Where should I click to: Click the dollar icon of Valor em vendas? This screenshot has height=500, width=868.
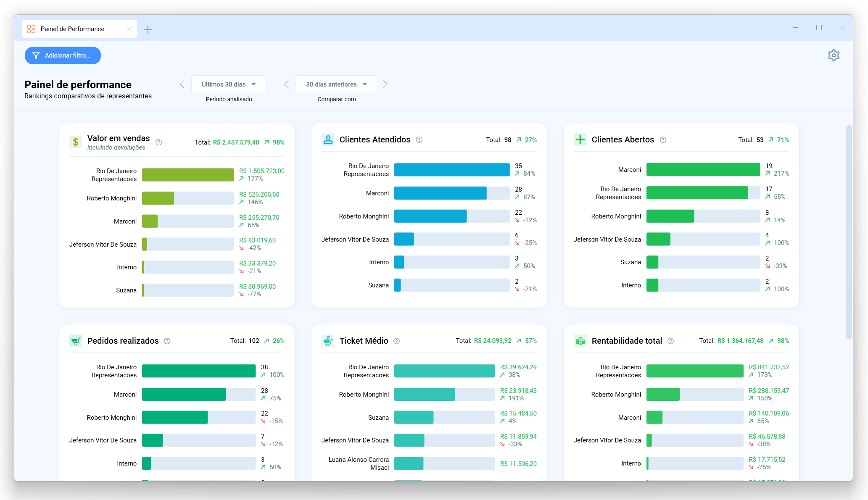(76, 142)
